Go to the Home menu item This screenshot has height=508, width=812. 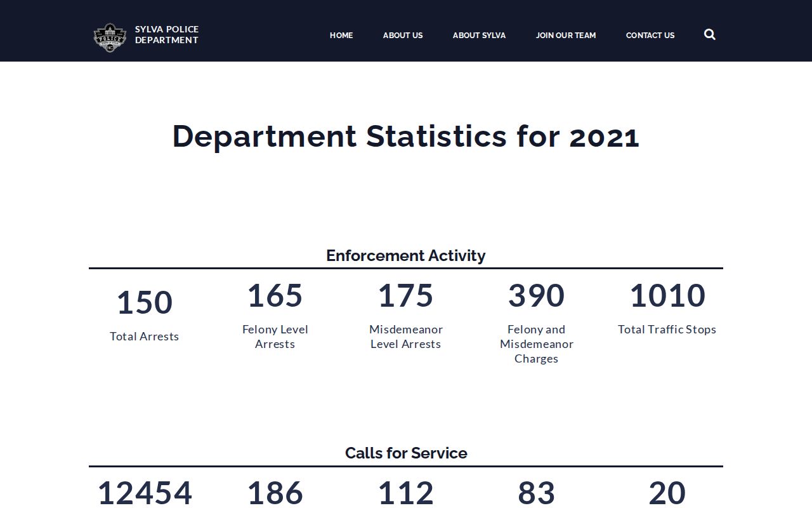[x=341, y=35]
